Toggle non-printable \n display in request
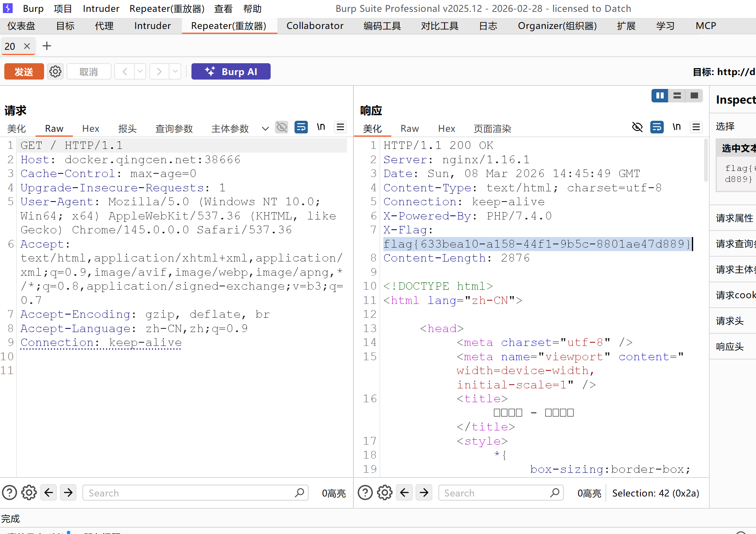The image size is (756, 534). pyautogui.click(x=321, y=127)
